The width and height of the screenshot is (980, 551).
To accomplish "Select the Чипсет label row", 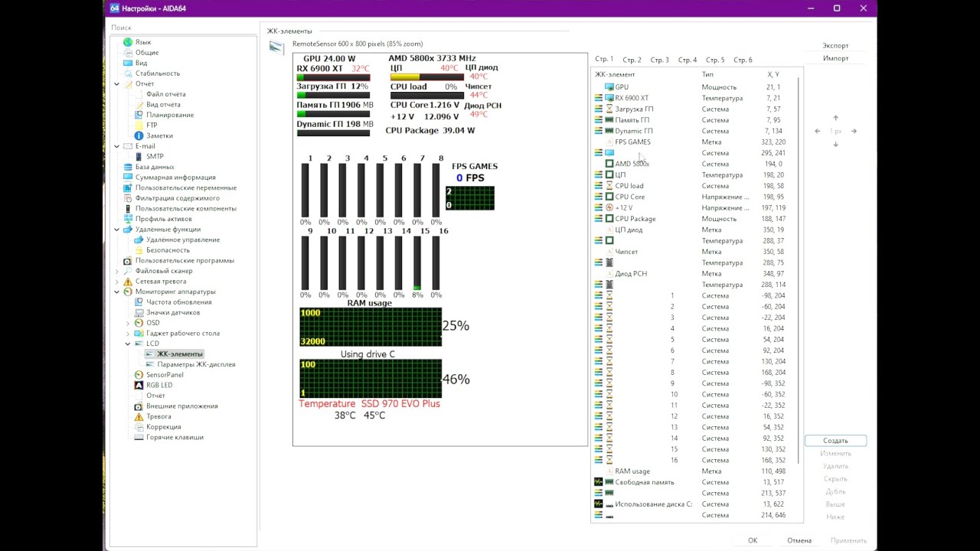I will [x=693, y=252].
